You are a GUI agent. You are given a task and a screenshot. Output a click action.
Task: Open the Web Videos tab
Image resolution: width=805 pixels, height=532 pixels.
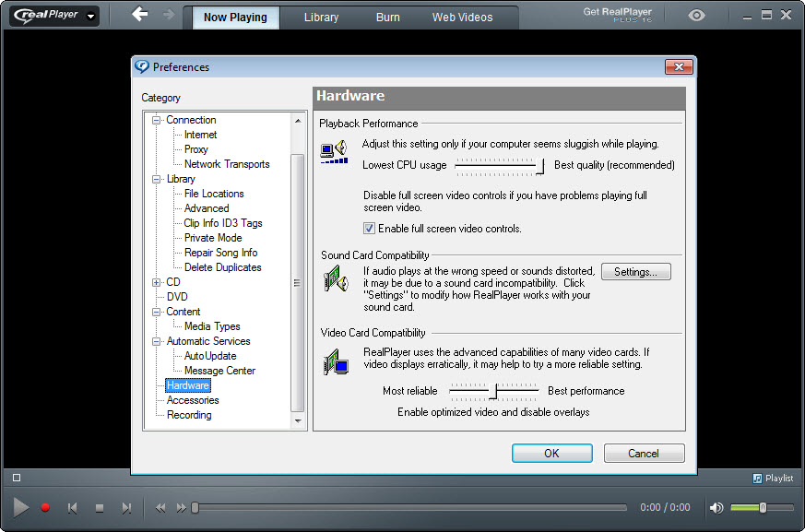coord(463,18)
